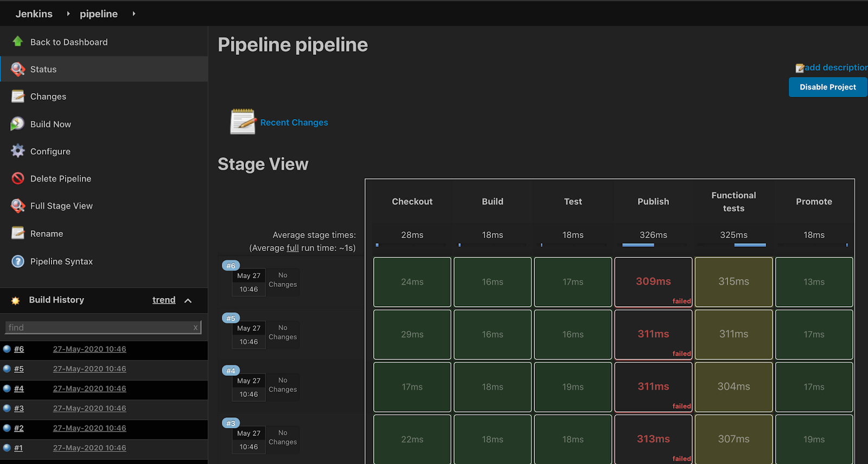Open build #4 link in history
Viewport: 868px width, 464px height.
tap(19, 389)
